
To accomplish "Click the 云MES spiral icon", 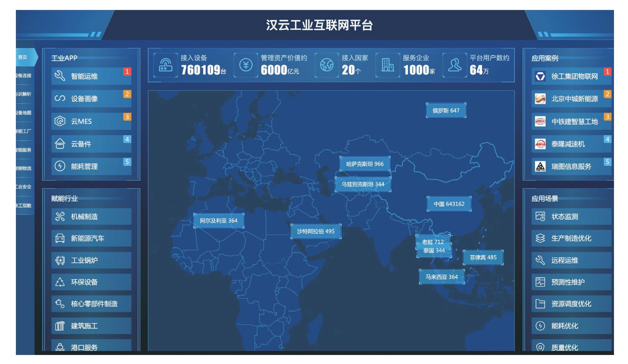I will click(60, 121).
